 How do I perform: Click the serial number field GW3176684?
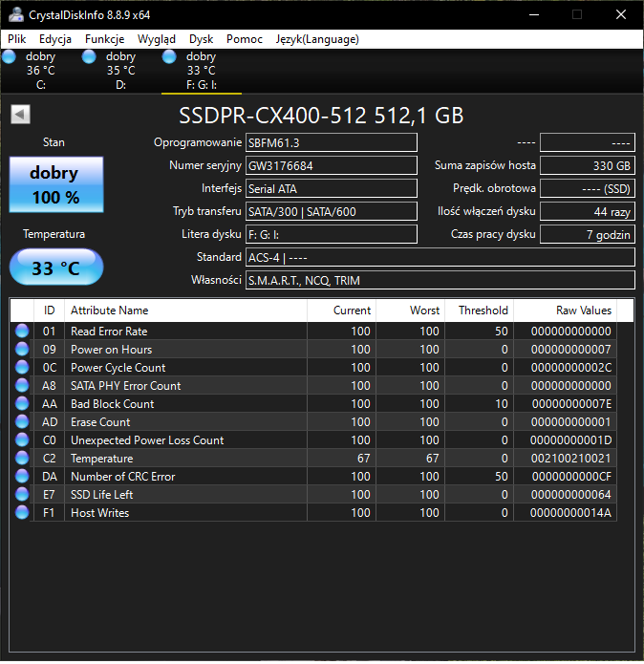click(332, 165)
